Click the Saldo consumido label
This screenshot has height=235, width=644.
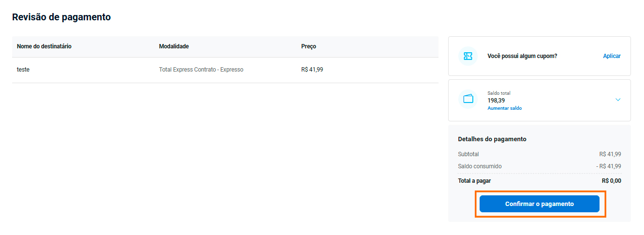coord(480,166)
